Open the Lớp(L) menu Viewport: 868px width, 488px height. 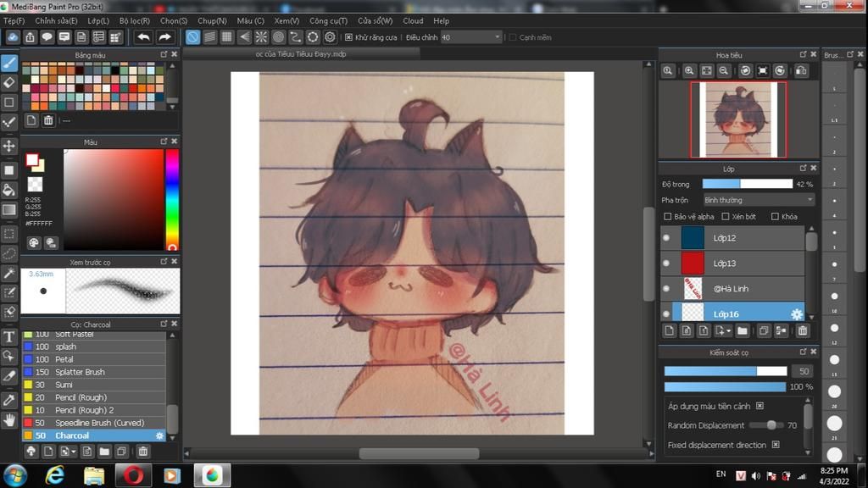coord(98,20)
